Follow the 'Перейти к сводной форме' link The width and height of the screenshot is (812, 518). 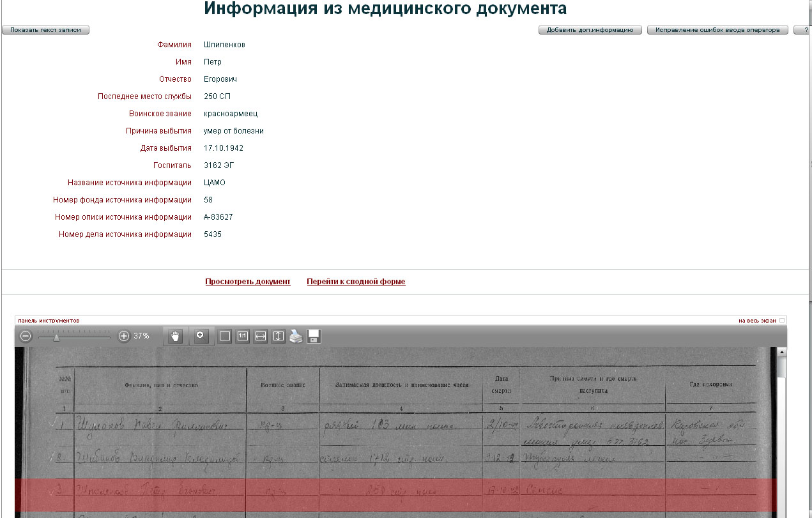pos(356,282)
